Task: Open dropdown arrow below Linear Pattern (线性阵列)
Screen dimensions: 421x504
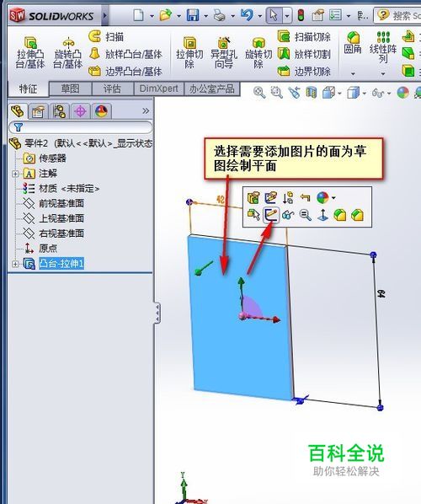Action: (383, 73)
